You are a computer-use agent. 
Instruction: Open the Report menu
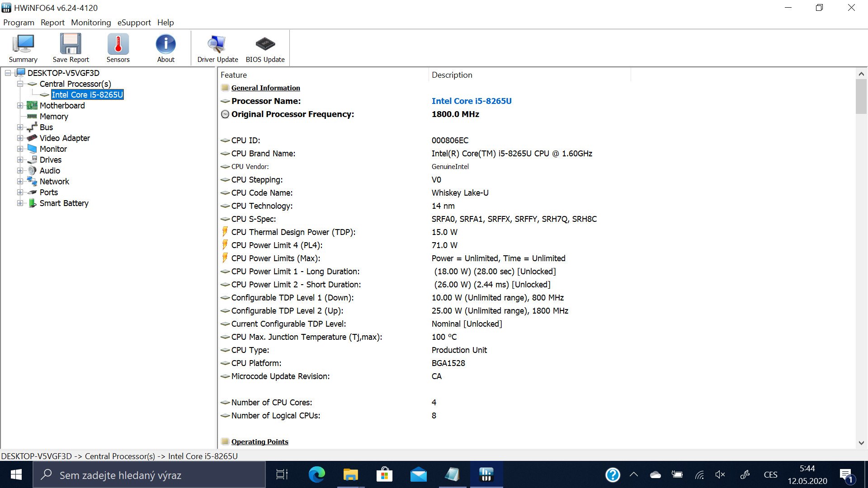coord(52,23)
